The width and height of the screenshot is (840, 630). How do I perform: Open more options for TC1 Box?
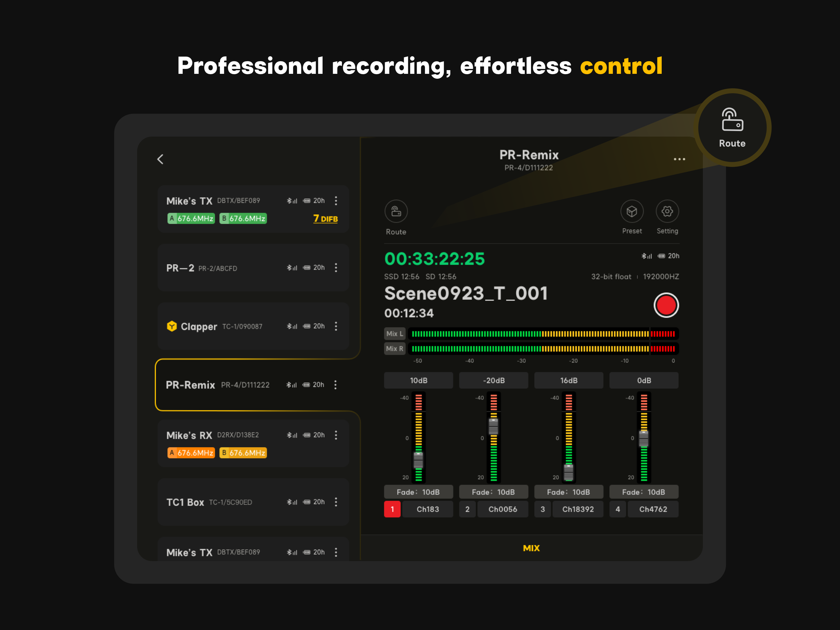[336, 502]
